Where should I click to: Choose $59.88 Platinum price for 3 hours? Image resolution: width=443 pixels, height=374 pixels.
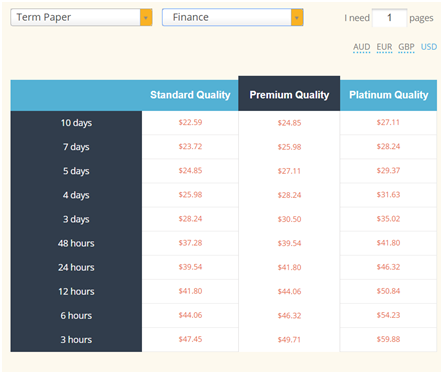tap(388, 339)
